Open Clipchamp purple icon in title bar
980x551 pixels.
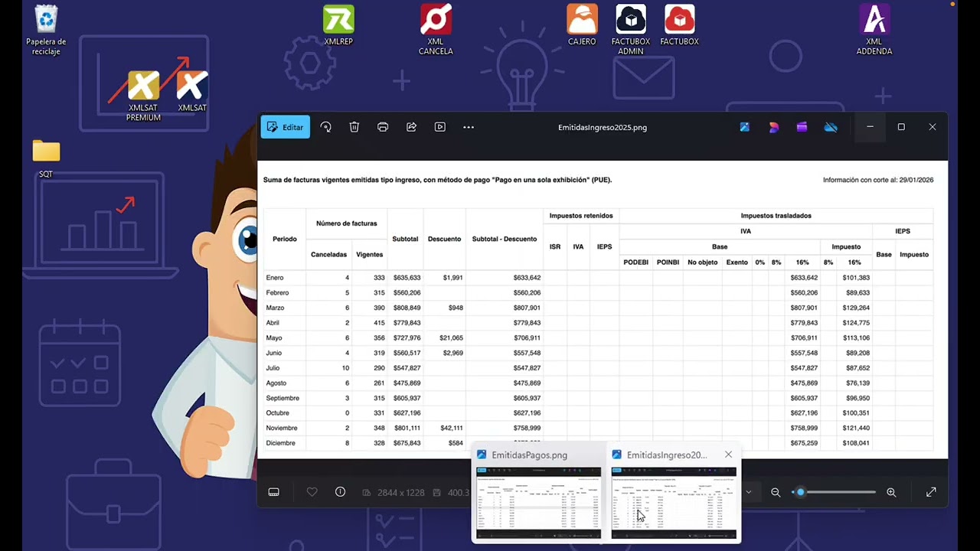click(802, 127)
